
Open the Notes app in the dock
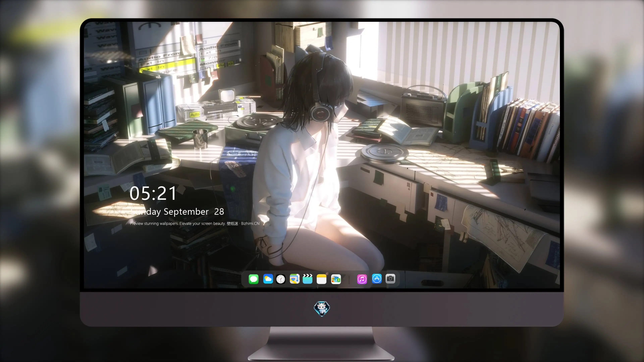point(321,279)
